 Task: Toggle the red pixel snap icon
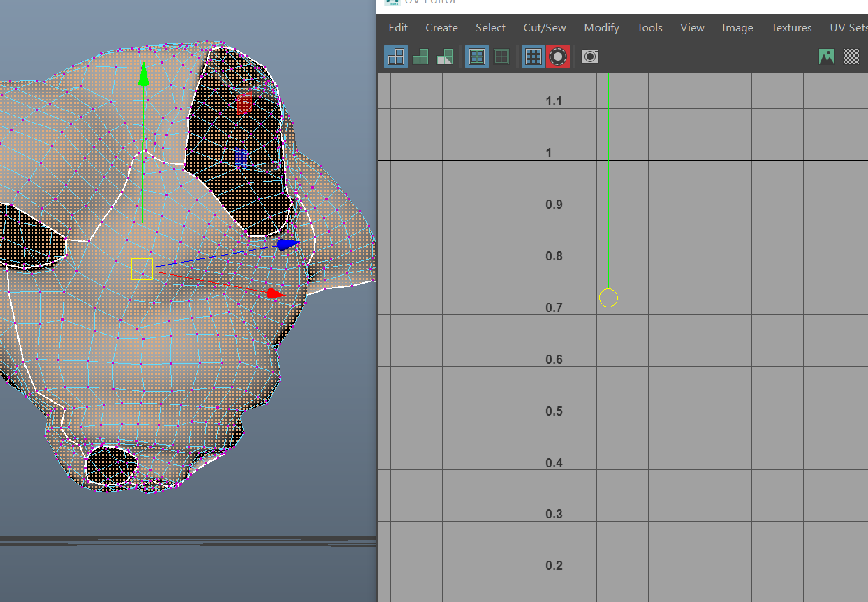point(558,57)
